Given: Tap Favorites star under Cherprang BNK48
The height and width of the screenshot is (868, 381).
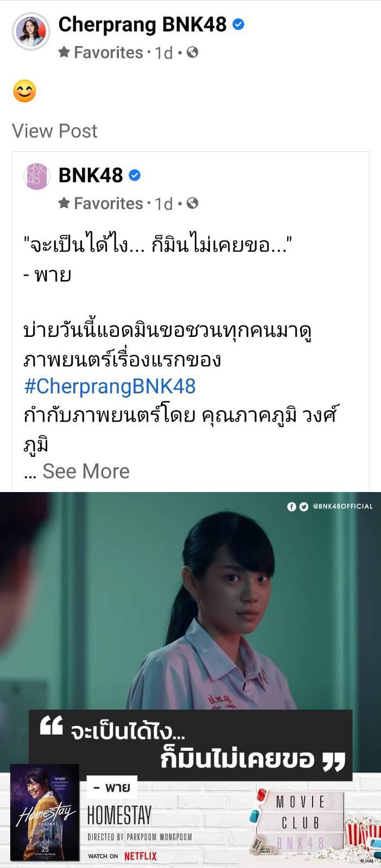Looking at the screenshot, I should [64, 52].
